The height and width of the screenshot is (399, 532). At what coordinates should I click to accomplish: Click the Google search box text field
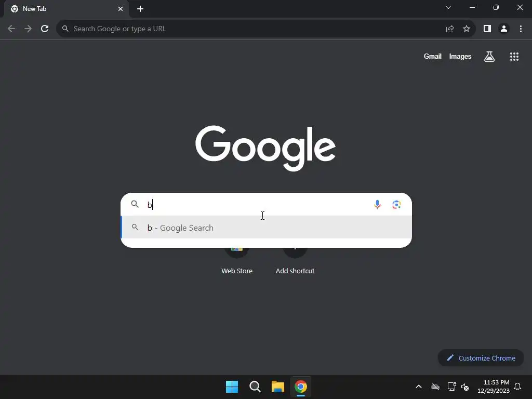coord(258,205)
